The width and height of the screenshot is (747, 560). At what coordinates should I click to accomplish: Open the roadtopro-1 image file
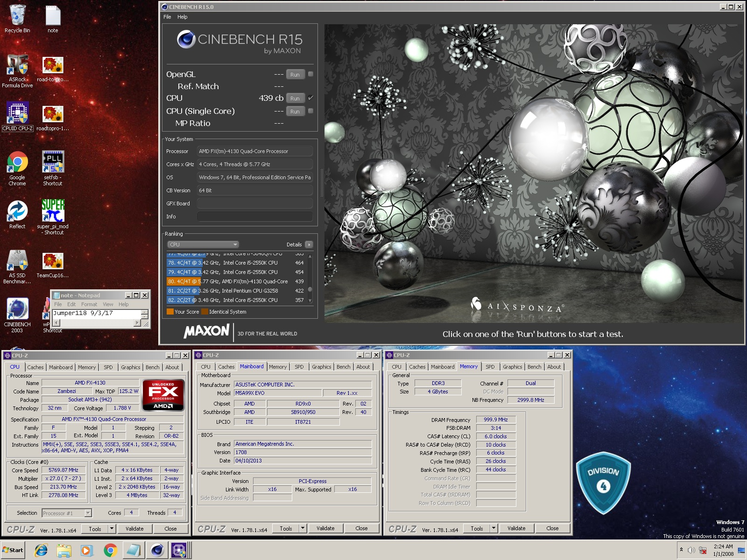tap(53, 118)
